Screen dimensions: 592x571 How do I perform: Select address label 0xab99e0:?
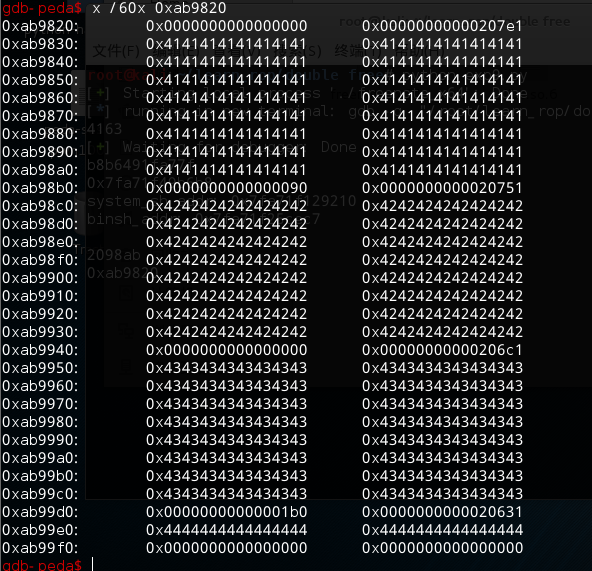click(x=40, y=530)
